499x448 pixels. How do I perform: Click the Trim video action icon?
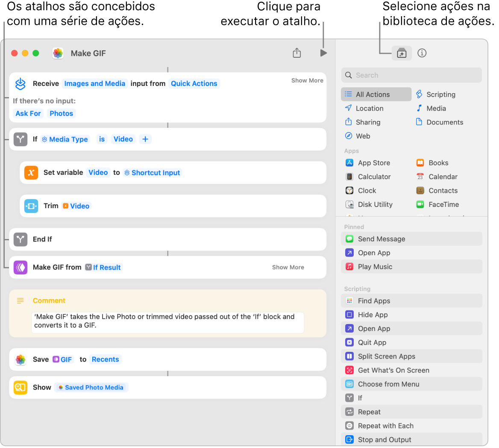tap(31, 206)
